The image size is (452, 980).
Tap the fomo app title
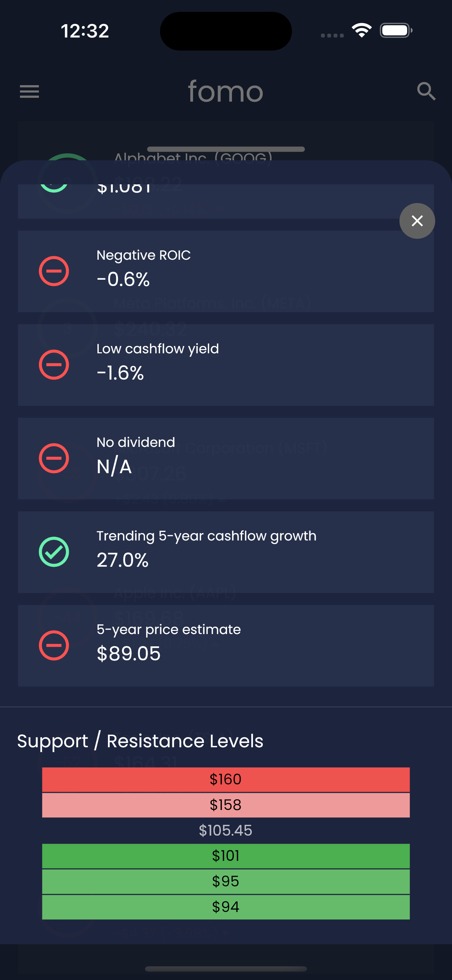(x=226, y=92)
